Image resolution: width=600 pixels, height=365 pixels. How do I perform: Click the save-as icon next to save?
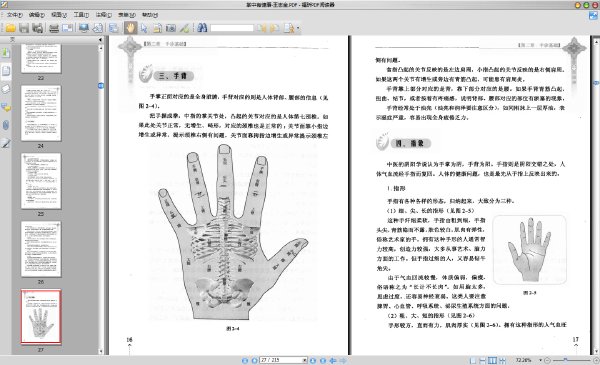pyautogui.click(x=38, y=28)
